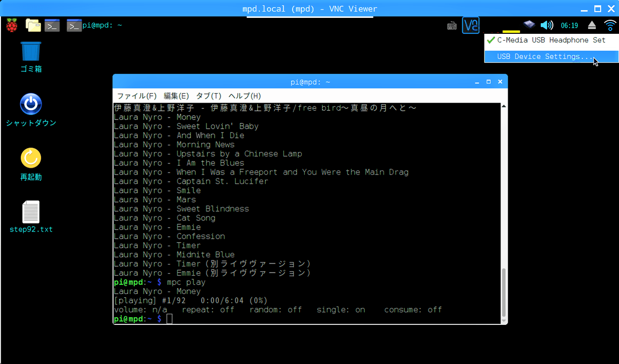Launch the file manager from the panel
Screen dimensions: 619x364
33,25
